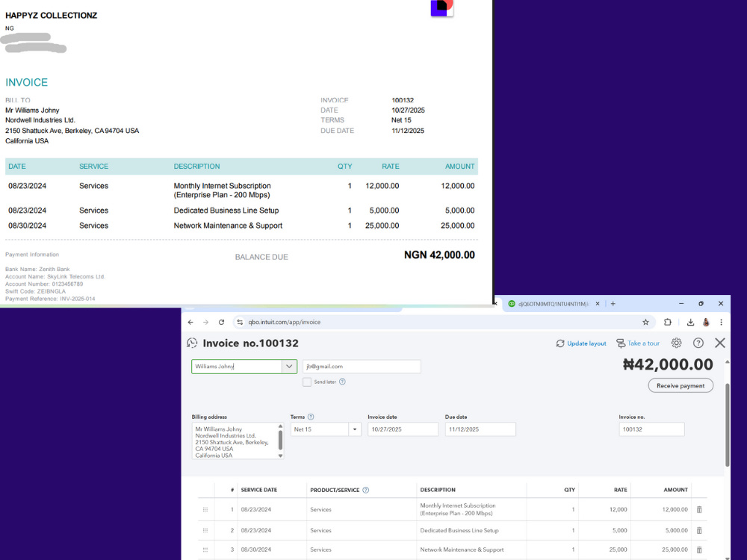Viewport: 747px width, 560px height.
Task: Click the Send later help icon
Action: pyautogui.click(x=342, y=382)
